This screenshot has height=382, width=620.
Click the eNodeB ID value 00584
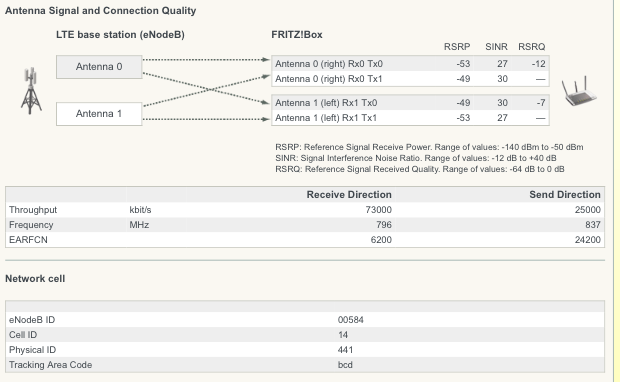tap(351, 320)
